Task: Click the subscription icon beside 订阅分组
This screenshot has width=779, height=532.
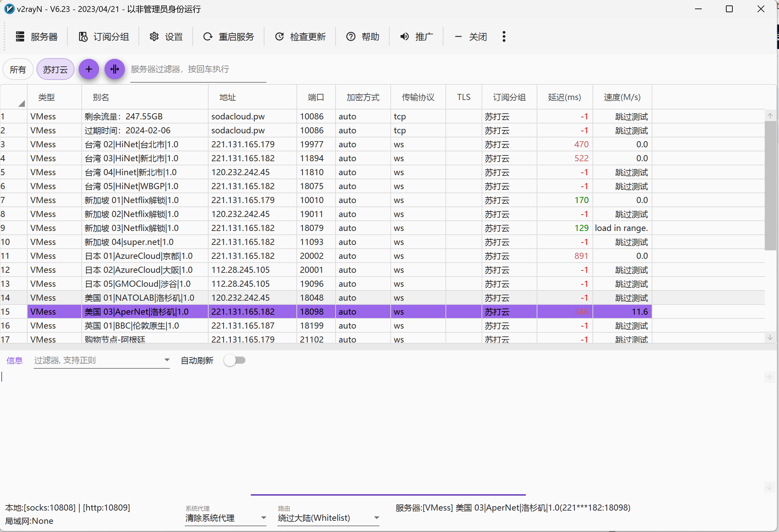Action: click(83, 36)
